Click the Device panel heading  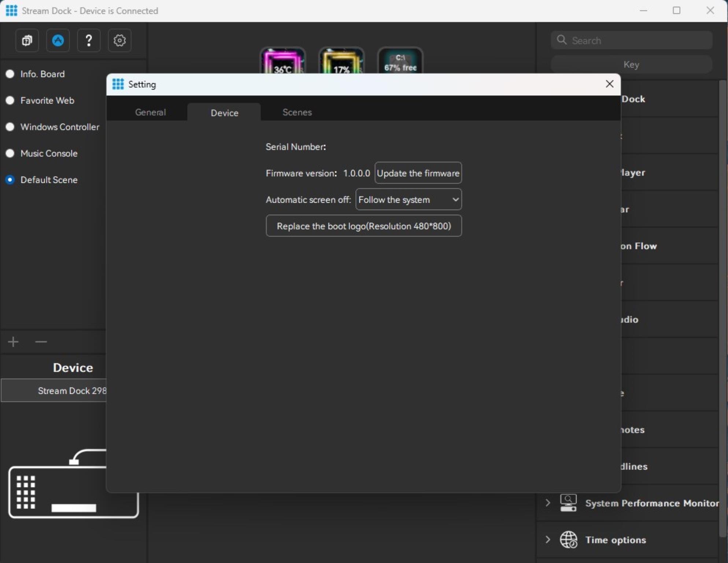coord(73,367)
